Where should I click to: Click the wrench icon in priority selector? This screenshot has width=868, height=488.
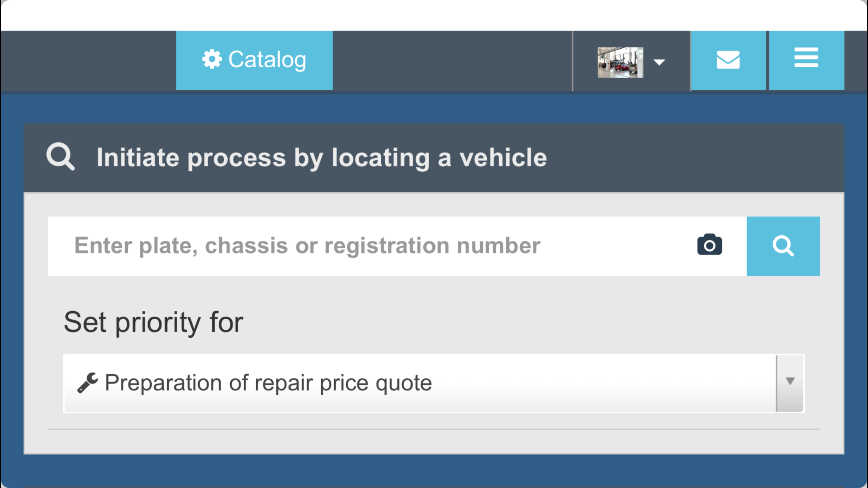(87, 383)
